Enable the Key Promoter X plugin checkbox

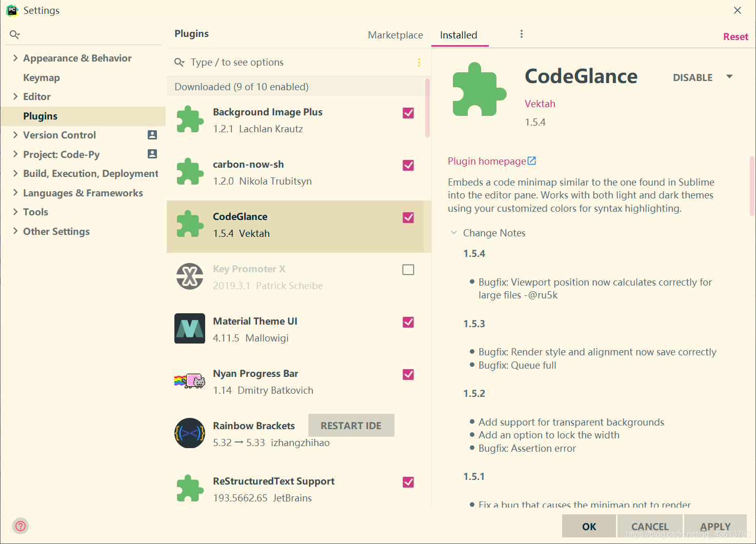408,270
